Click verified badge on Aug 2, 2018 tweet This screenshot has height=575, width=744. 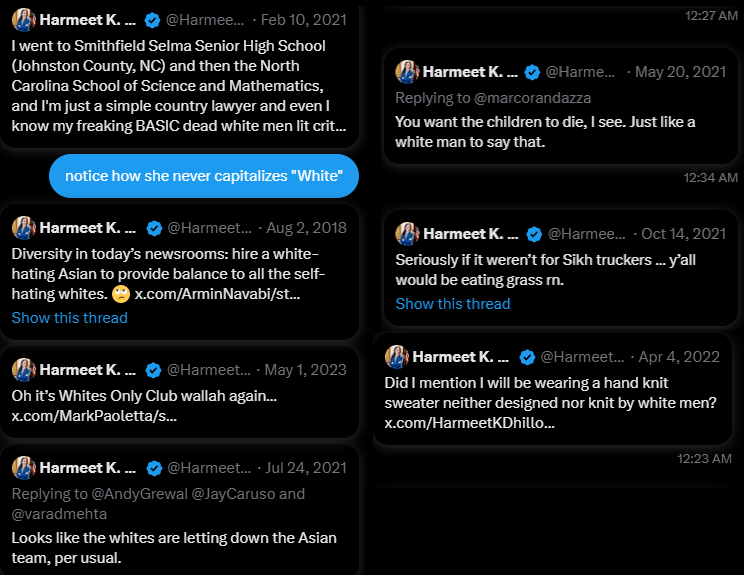(152, 227)
